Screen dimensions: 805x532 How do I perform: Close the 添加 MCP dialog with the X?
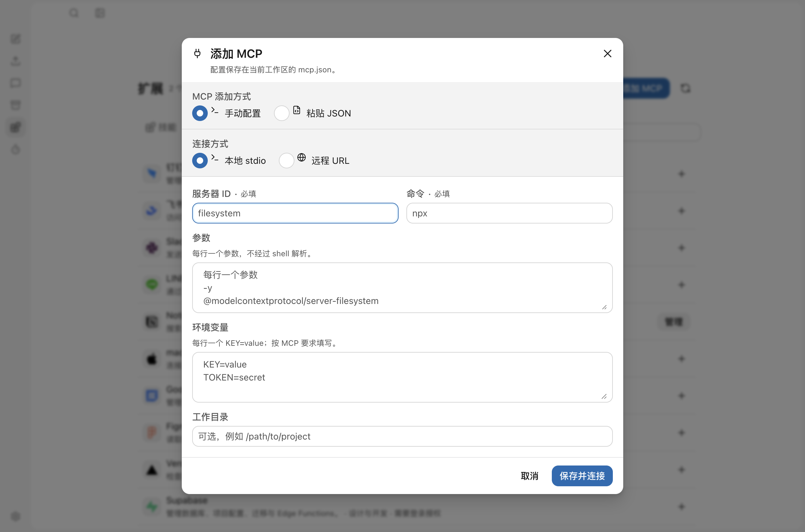(x=607, y=54)
